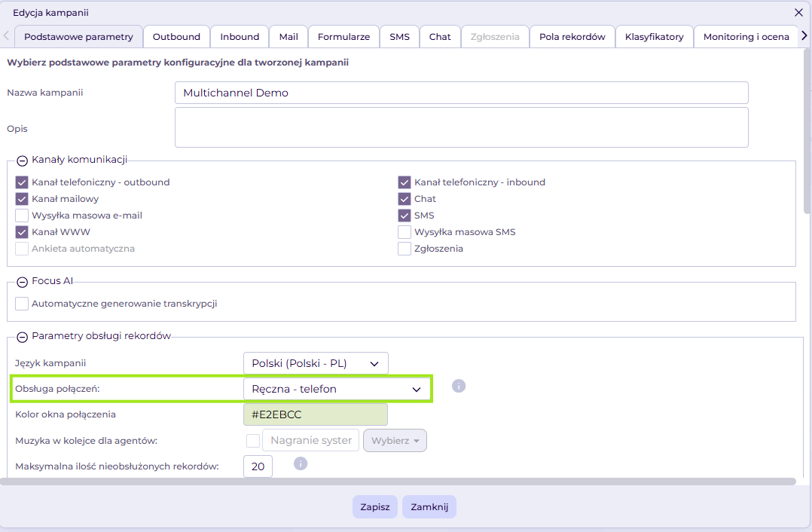Uncheck Kanał telefoniczny - inbound
812x532 pixels.
404,182
